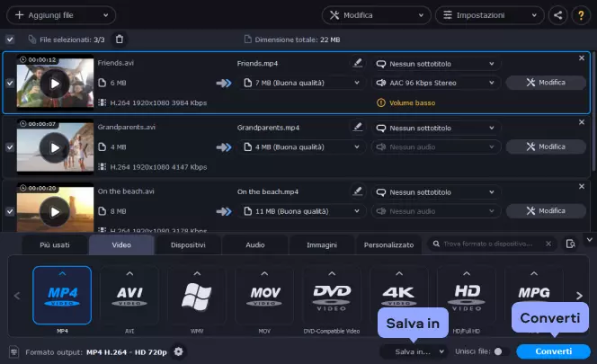Uncheck the On the beach.avi checkbox
The height and width of the screenshot is (364, 597).
point(10,211)
